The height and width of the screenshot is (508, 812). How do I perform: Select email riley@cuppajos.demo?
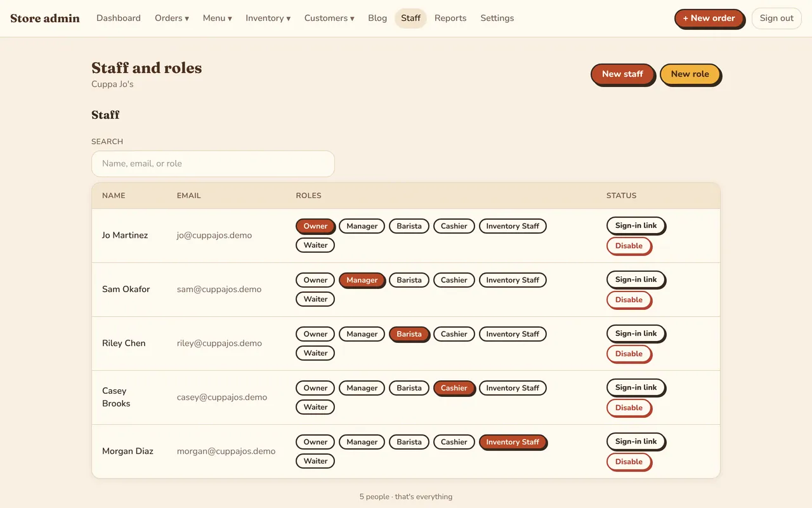coord(219,344)
